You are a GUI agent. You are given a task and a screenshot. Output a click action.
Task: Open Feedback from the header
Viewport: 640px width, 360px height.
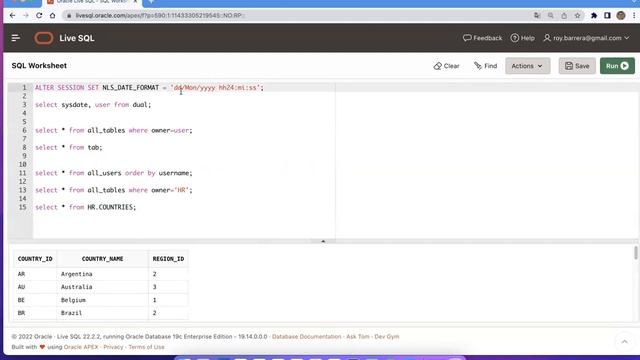482,38
